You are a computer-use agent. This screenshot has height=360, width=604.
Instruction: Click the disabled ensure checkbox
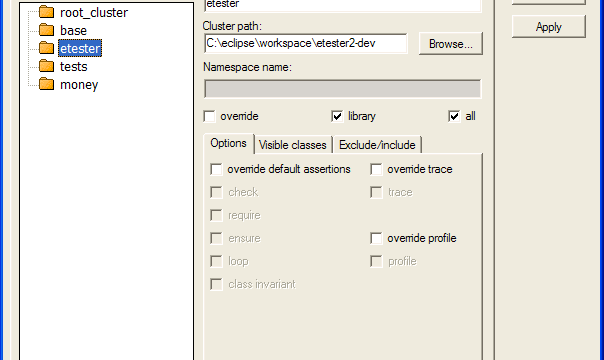coord(216,238)
